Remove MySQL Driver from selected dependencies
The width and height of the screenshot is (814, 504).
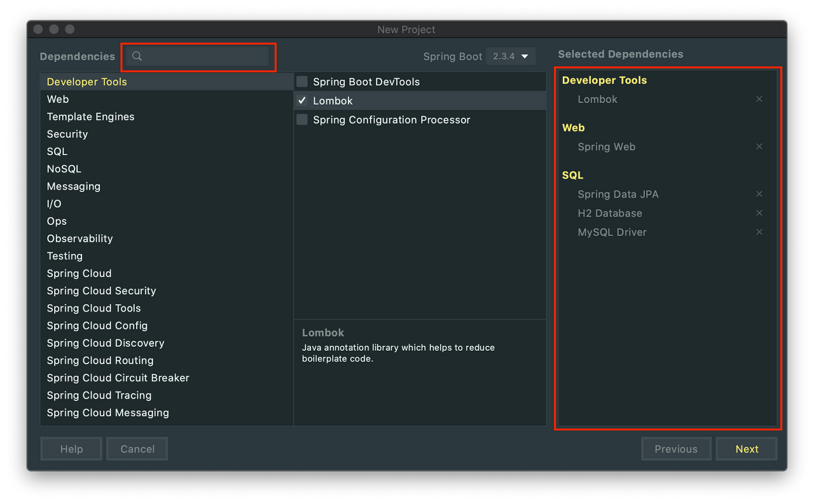click(x=759, y=233)
